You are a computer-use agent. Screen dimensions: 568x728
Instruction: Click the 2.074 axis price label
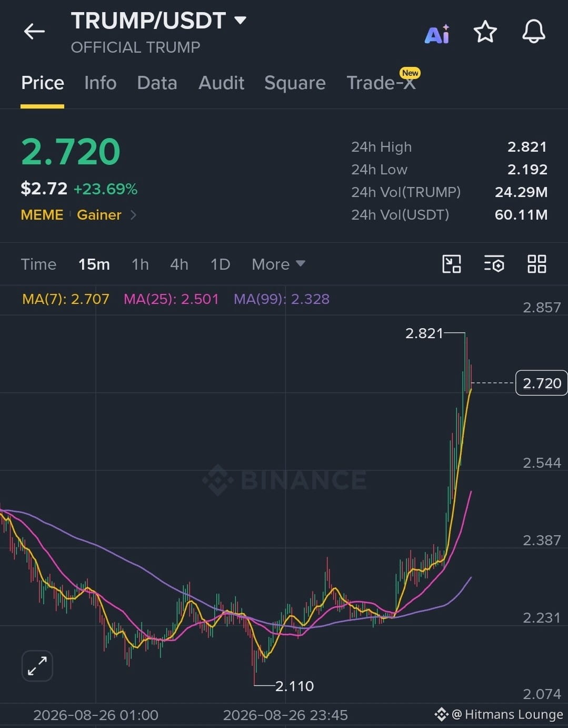click(x=542, y=694)
